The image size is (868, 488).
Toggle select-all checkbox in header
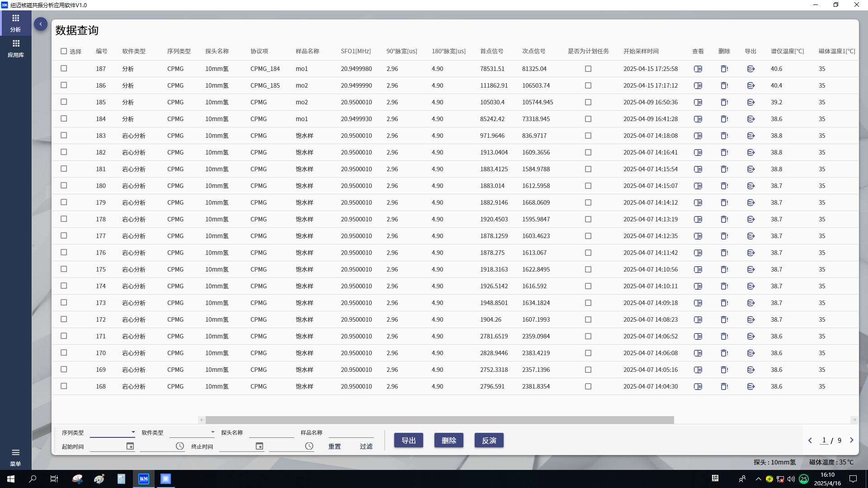click(x=64, y=52)
